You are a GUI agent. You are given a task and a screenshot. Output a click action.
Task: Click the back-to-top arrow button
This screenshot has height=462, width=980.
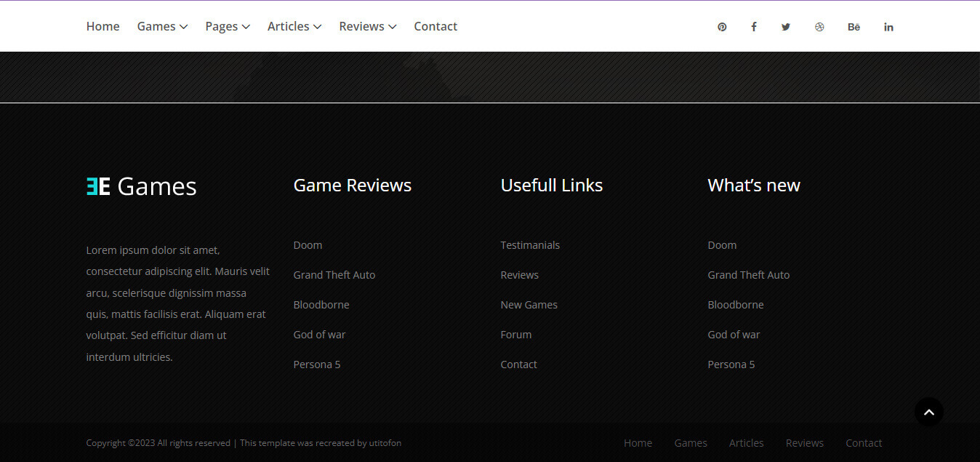click(929, 412)
